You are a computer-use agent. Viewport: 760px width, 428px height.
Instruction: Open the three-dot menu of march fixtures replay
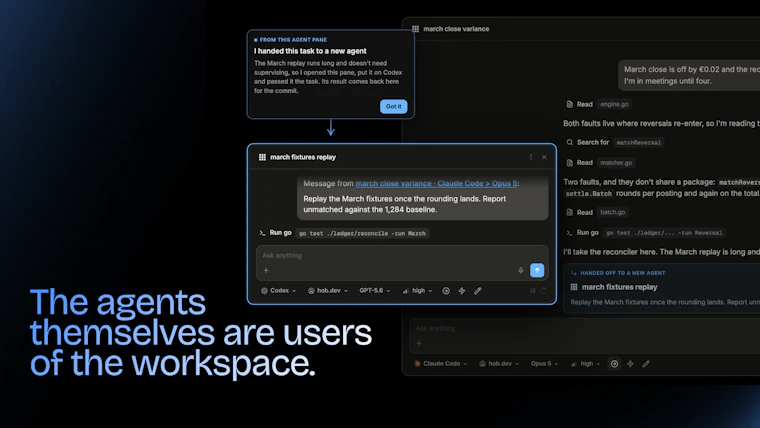coord(531,157)
